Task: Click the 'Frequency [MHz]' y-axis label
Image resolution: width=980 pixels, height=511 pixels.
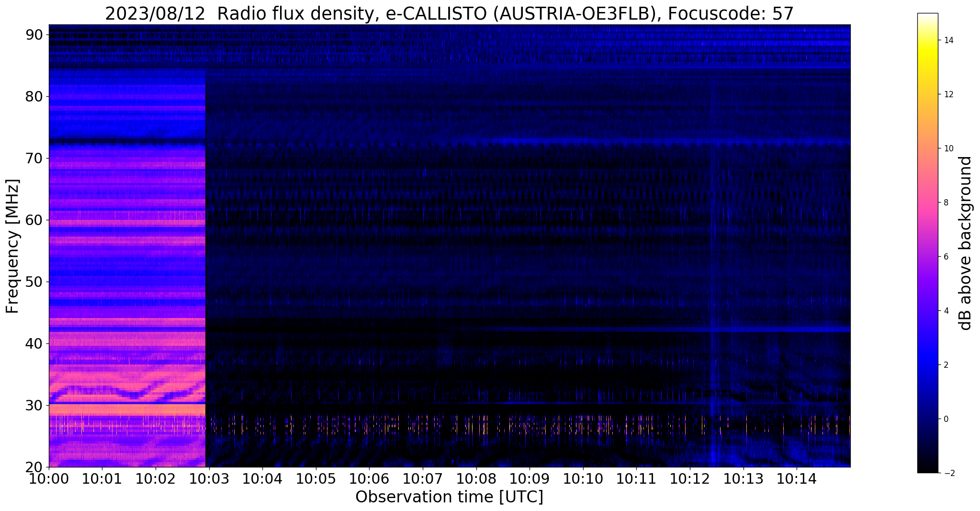Action: (x=12, y=246)
